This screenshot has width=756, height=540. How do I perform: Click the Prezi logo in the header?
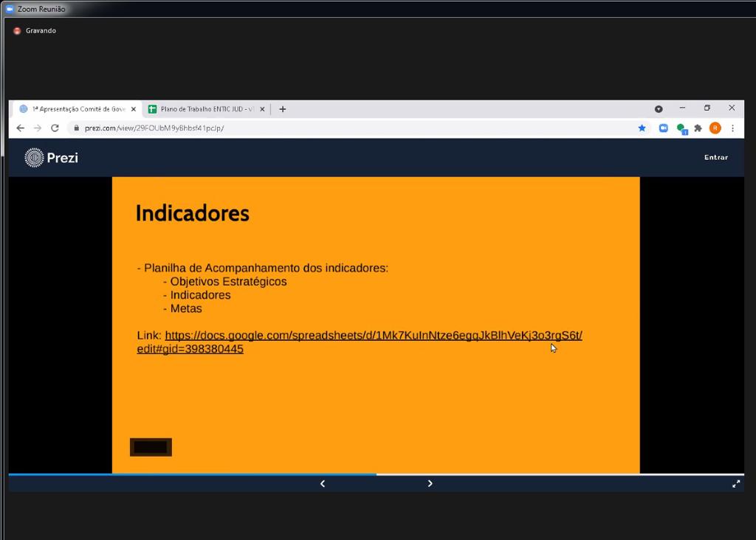pos(51,157)
